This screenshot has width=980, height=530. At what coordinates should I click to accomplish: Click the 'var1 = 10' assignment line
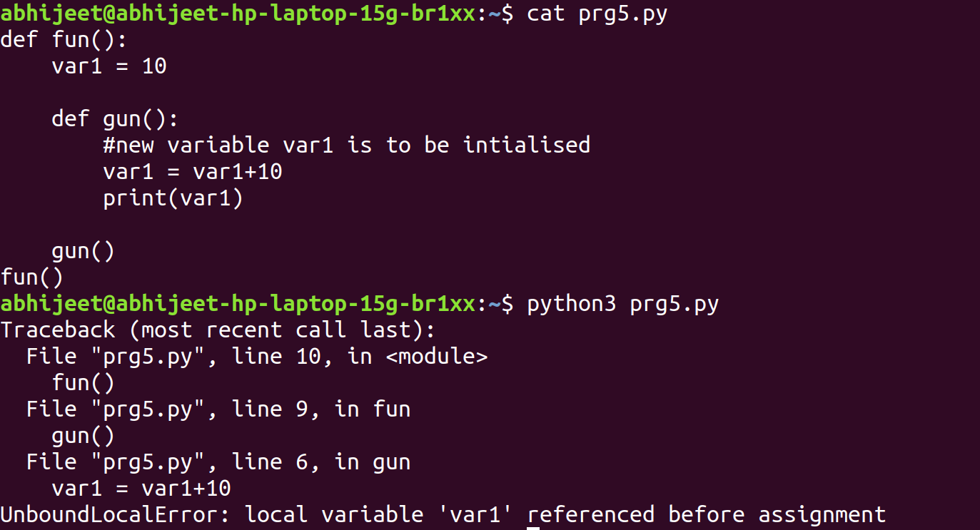109,66
